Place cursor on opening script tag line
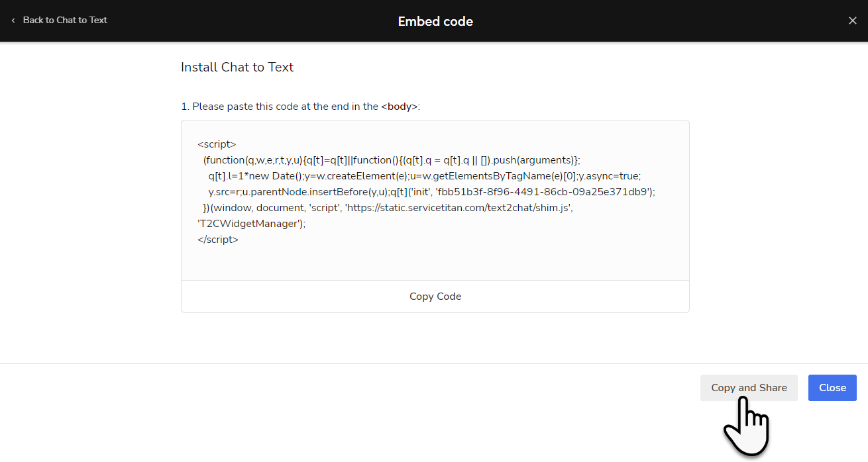The height and width of the screenshot is (462, 868). coord(217,144)
